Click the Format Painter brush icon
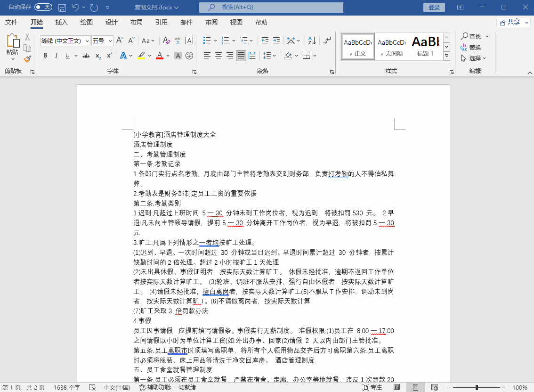This screenshot has width=534, height=392. pyautogui.click(x=27, y=59)
